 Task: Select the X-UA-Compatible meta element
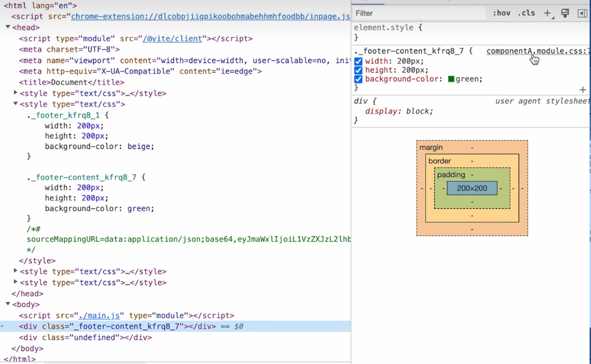pos(140,71)
